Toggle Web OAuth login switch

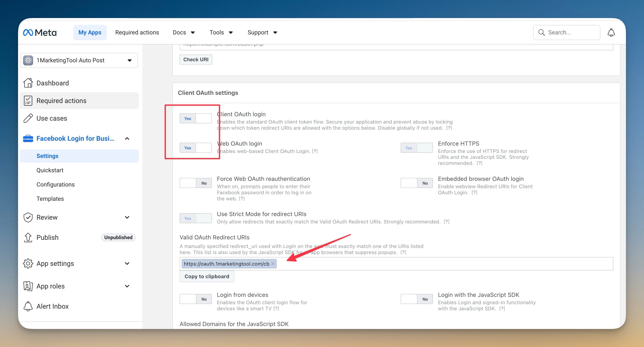[196, 148]
